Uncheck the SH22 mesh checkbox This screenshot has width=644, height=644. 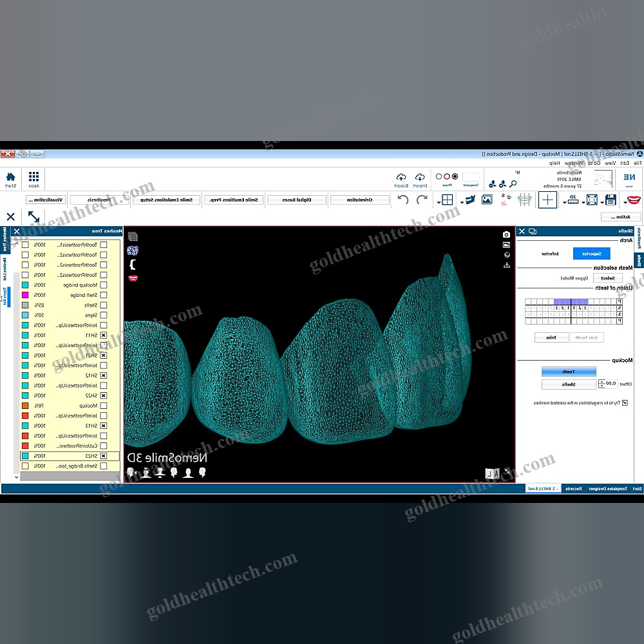click(104, 395)
